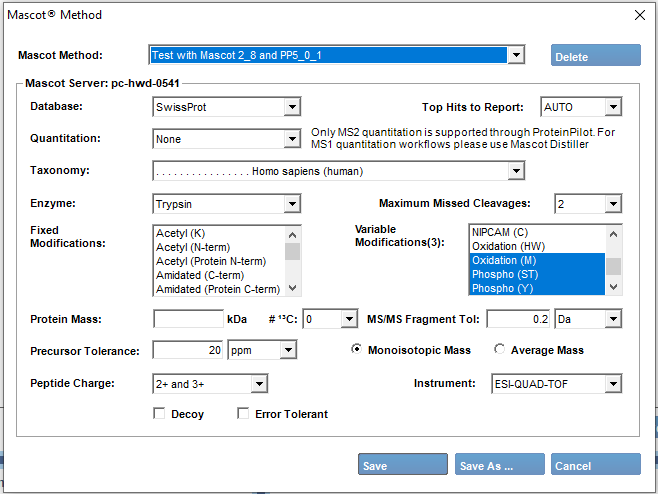Click the MS/MS Fragment Tol value field
The image size is (658, 494).
click(518, 319)
